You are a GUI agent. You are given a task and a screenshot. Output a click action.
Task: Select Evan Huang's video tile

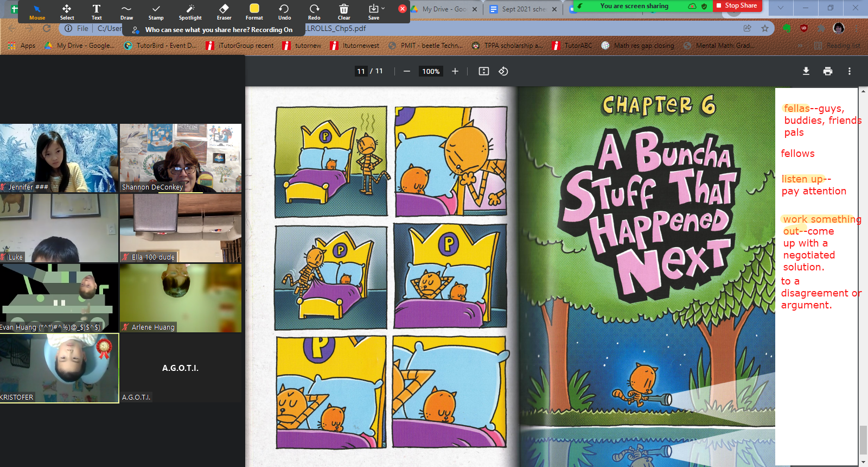59,298
